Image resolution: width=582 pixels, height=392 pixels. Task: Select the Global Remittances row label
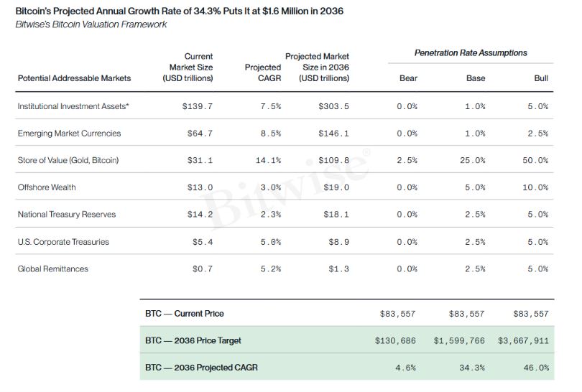(52, 269)
